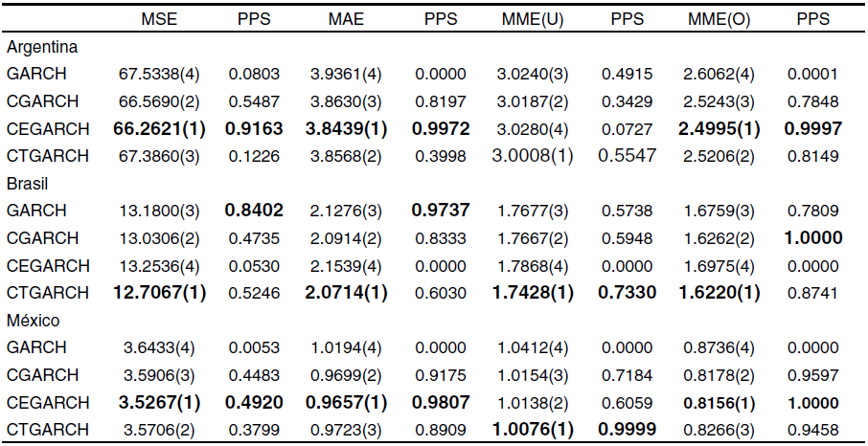Click the cell 1.0076(1)
This screenshot has width=868, height=446.
click(533, 430)
